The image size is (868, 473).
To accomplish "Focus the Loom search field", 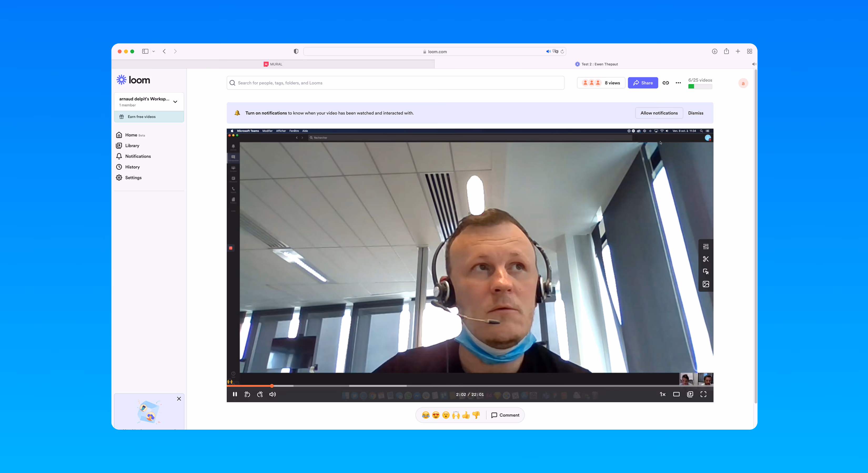I will click(396, 83).
